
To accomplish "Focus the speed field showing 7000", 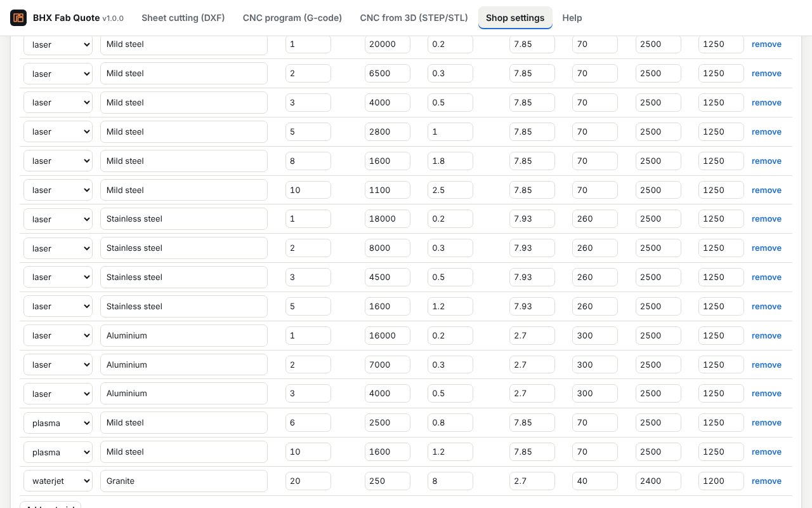I will tap(388, 364).
